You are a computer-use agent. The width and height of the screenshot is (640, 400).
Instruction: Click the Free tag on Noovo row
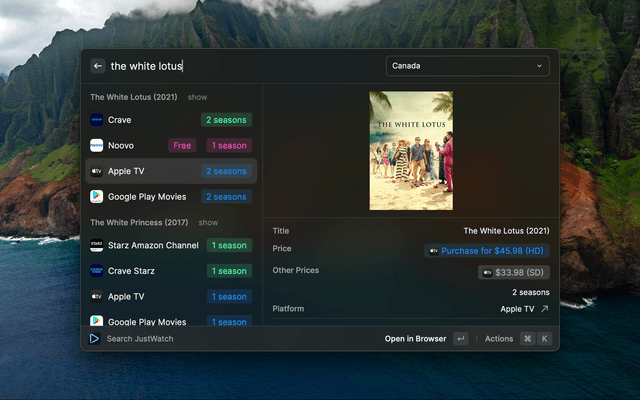click(x=182, y=145)
